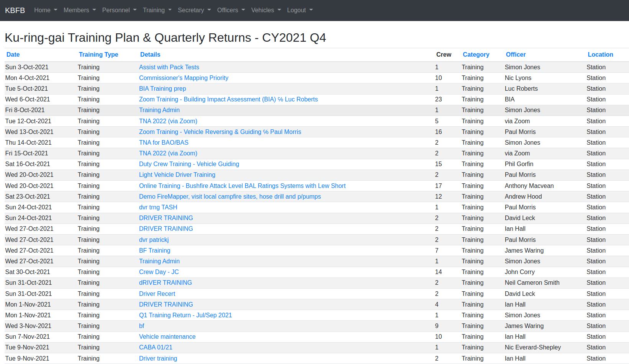Open Online Training Bushfire Attack Level link
The height and width of the screenshot is (364, 629).
pyautogui.click(x=242, y=186)
